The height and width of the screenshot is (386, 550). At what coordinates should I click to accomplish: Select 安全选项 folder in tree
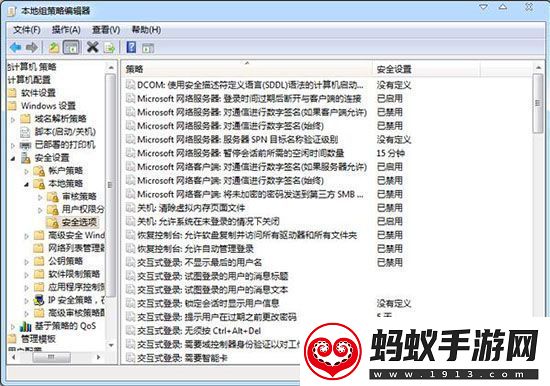pyautogui.click(x=79, y=222)
